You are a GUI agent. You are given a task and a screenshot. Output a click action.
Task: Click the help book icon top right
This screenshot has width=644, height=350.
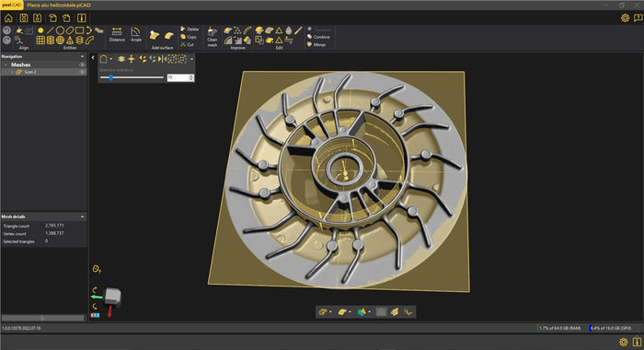(638, 18)
